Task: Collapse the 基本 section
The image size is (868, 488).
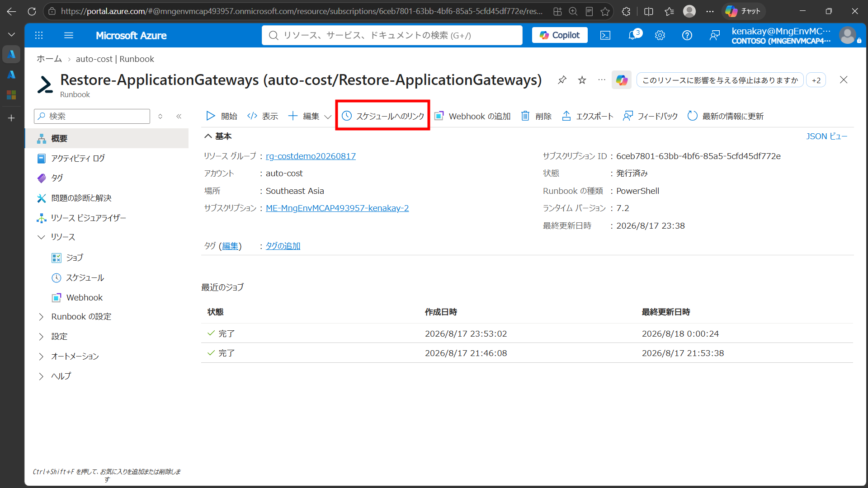Action: click(x=218, y=136)
